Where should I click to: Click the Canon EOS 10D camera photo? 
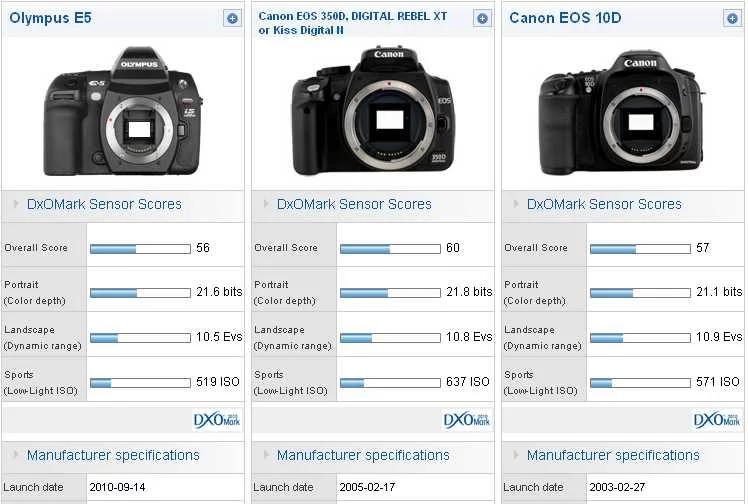pos(622,113)
